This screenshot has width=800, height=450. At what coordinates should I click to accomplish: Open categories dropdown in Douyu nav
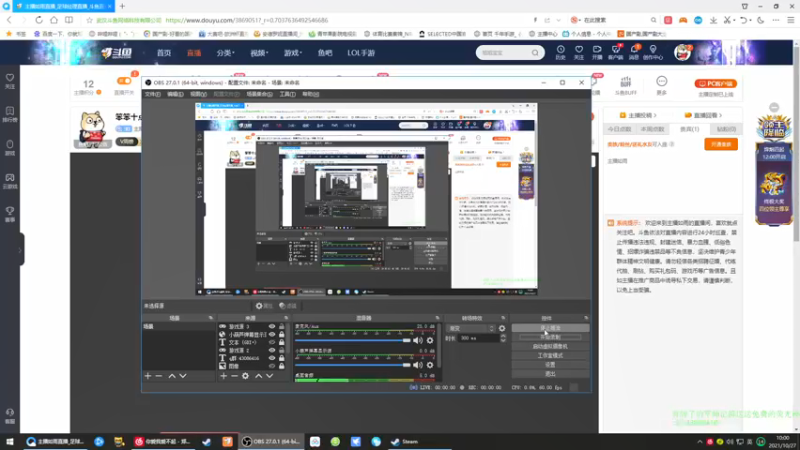coord(226,53)
